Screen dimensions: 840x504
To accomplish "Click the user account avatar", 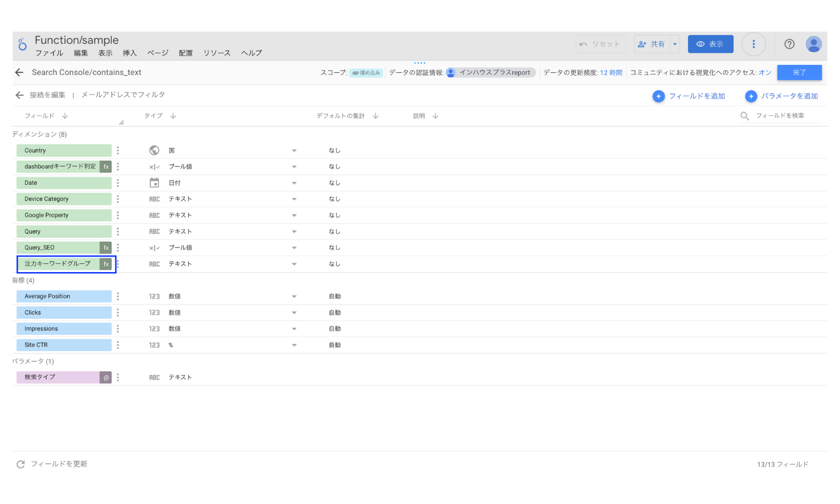I will click(814, 44).
